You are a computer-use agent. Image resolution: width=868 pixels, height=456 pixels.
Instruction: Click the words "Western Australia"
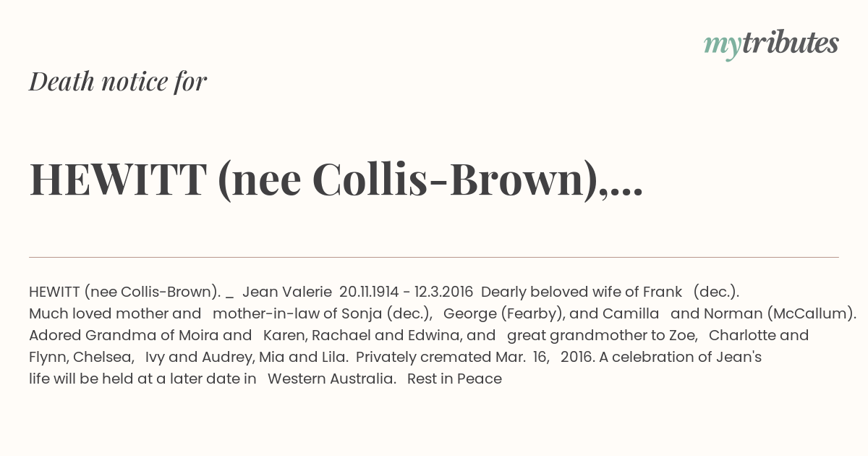point(331,379)
